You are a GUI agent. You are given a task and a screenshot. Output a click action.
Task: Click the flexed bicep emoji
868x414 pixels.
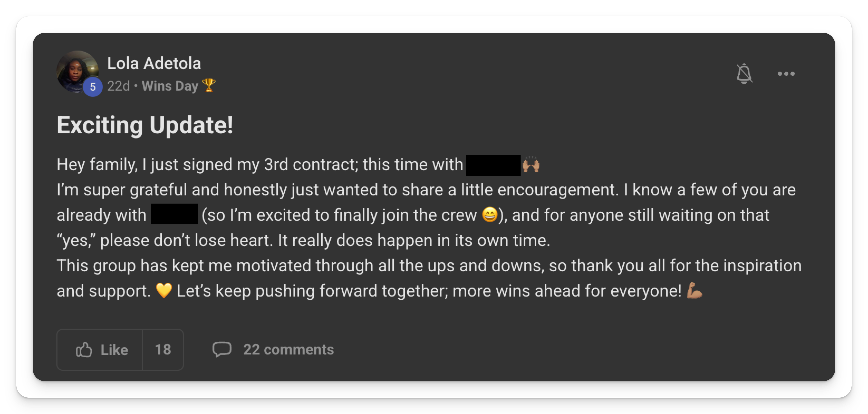[695, 290]
